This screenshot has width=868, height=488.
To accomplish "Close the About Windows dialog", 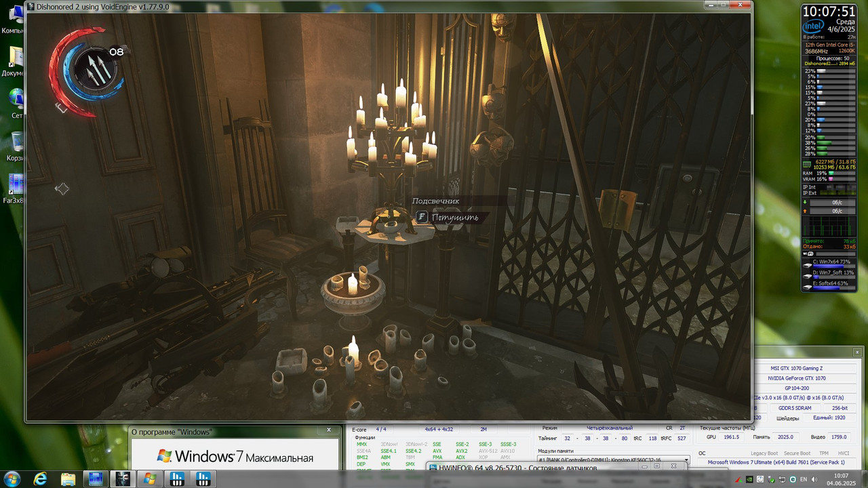I will click(x=329, y=430).
